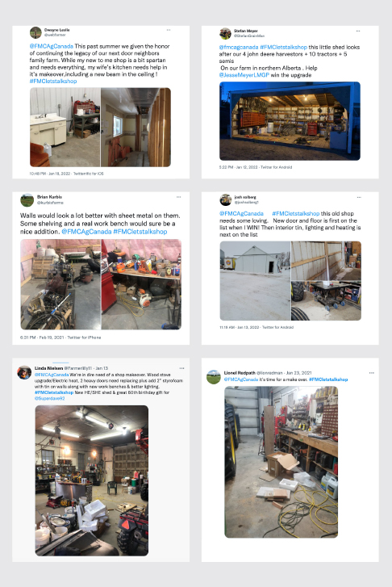Open Stefan Meyer's blue shed photo
This screenshot has width=392, height=587.
coord(290,121)
